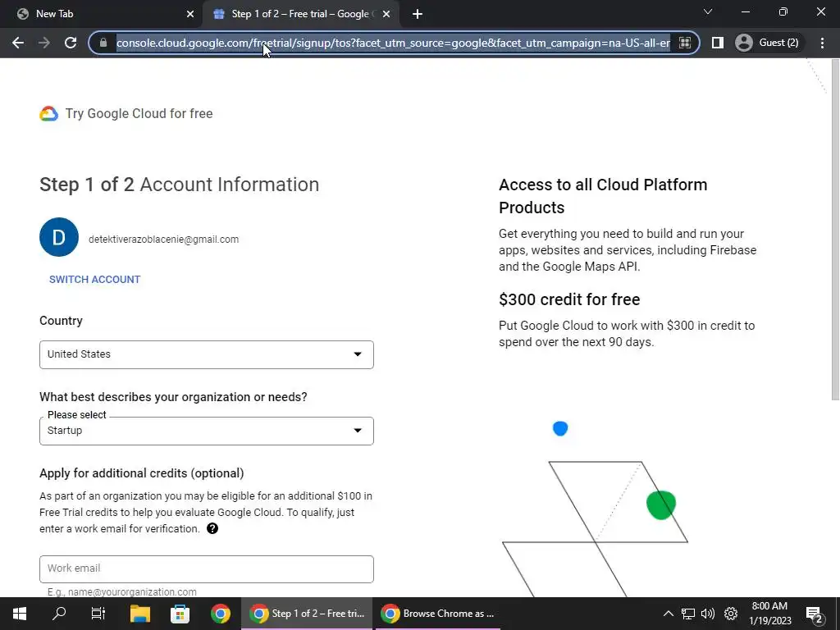
Task: Close the New Tab tab
Action: coord(189,14)
